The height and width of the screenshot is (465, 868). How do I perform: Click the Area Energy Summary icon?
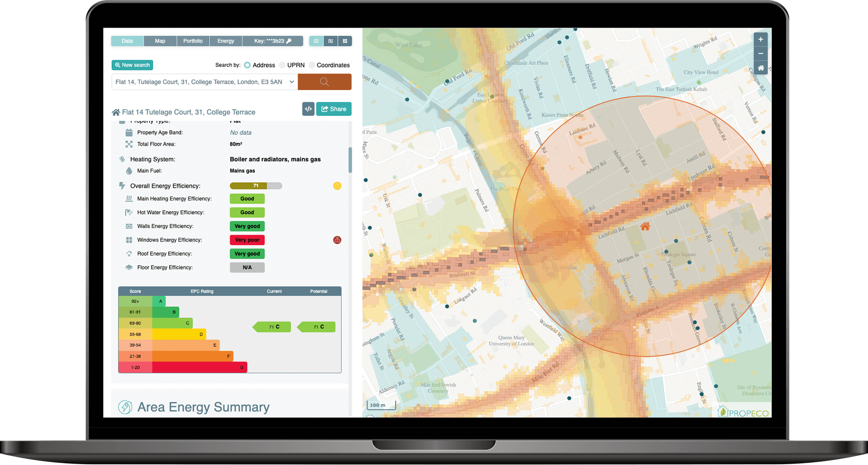click(125, 407)
